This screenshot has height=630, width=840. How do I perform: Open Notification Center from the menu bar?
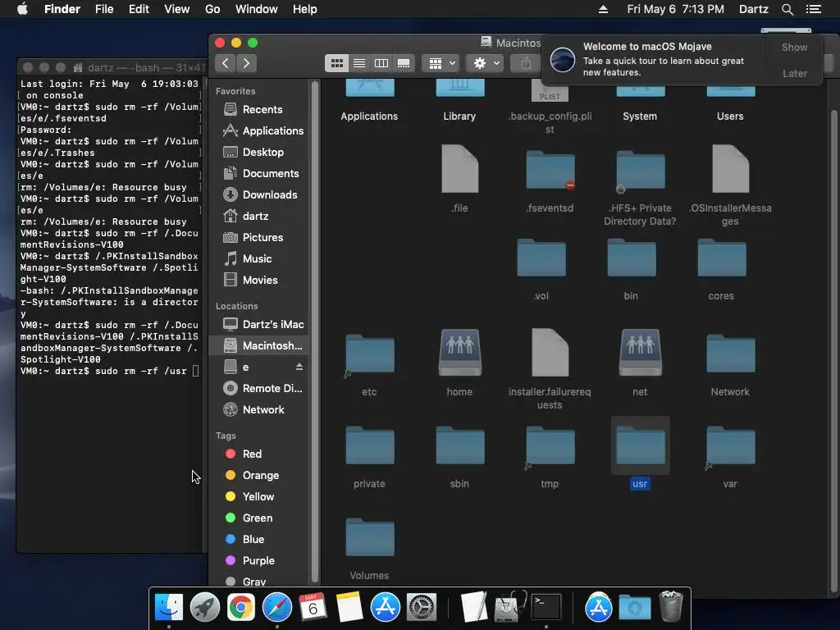[814, 9]
